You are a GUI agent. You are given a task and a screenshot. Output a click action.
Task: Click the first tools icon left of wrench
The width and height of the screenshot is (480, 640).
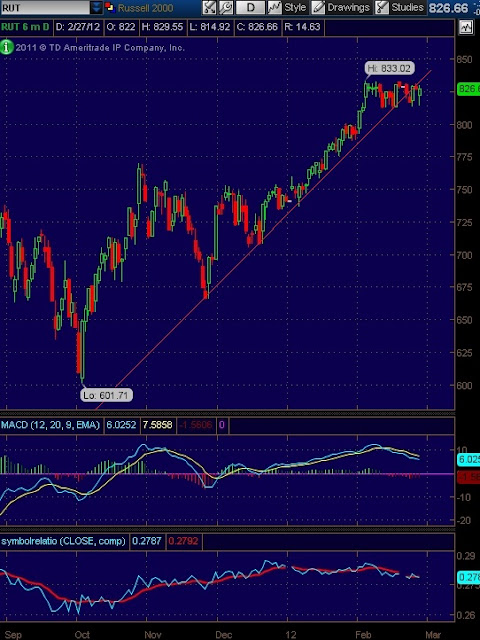209,7
